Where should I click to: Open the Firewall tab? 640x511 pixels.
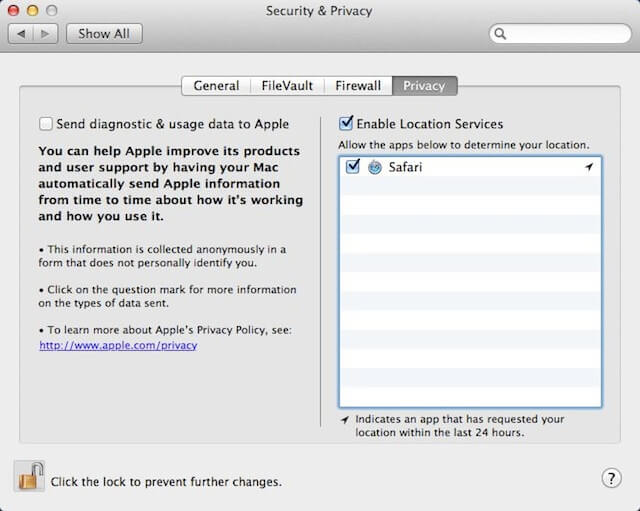click(358, 86)
